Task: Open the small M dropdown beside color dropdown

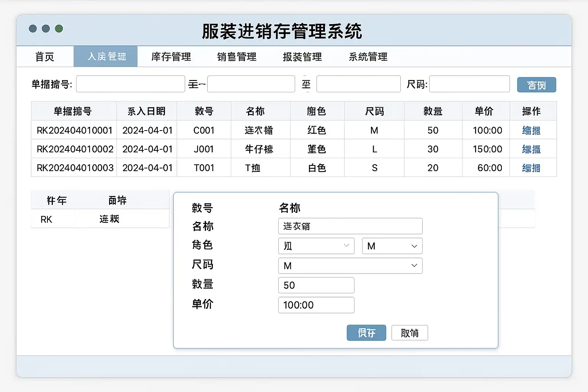Action: tap(392, 246)
